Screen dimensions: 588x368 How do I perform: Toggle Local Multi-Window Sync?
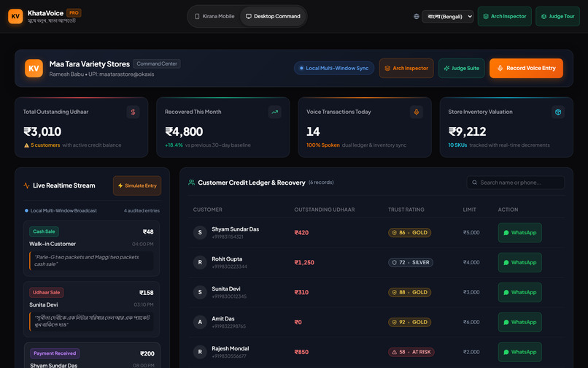click(333, 69)
